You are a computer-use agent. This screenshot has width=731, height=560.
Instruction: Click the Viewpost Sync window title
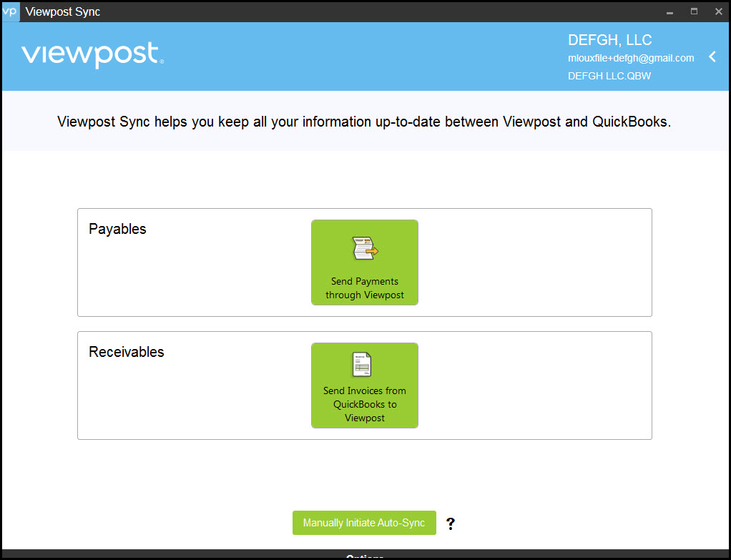63,11
